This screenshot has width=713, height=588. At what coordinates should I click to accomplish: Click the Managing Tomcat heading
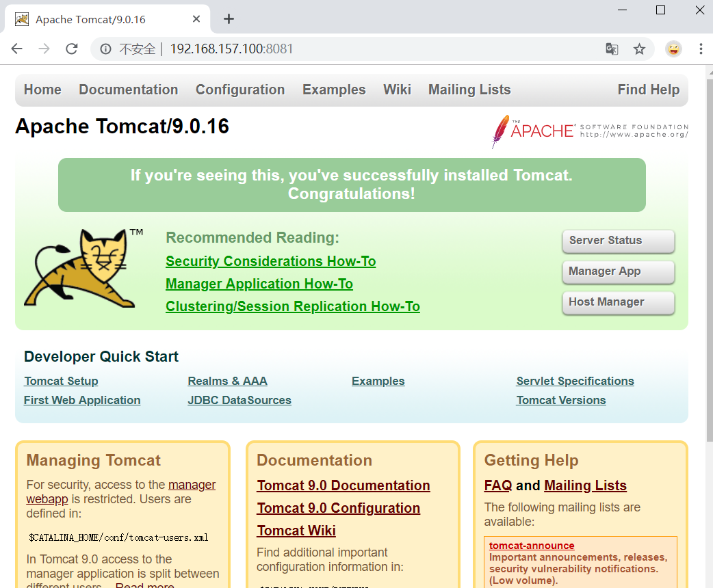click(93, 460)
